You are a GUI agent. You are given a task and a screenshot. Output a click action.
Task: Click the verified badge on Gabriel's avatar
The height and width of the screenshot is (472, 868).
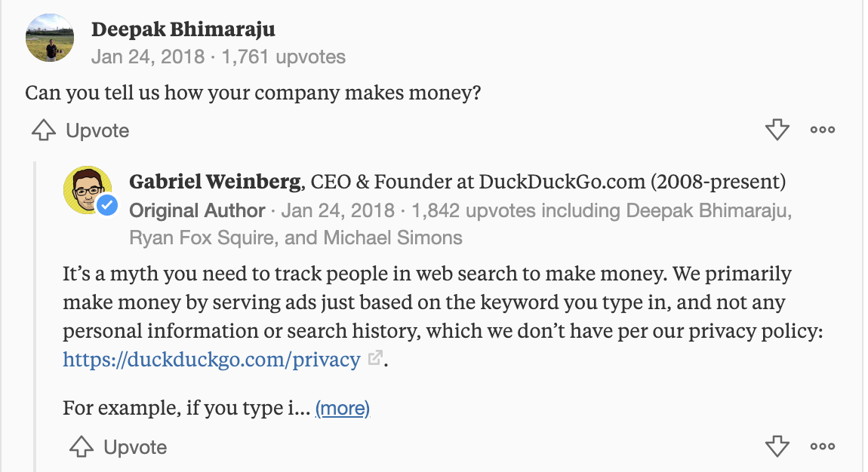(x=106, y=205)
